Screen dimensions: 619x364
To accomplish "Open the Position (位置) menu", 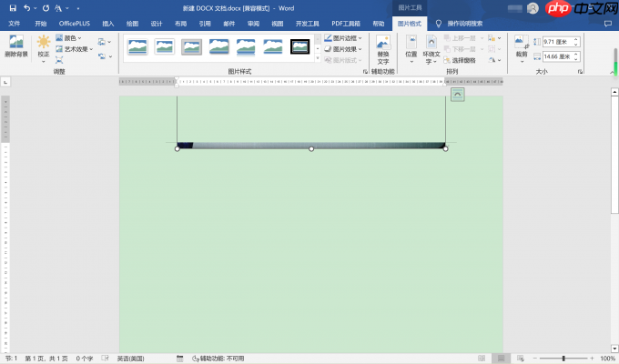I will (411, 49).
